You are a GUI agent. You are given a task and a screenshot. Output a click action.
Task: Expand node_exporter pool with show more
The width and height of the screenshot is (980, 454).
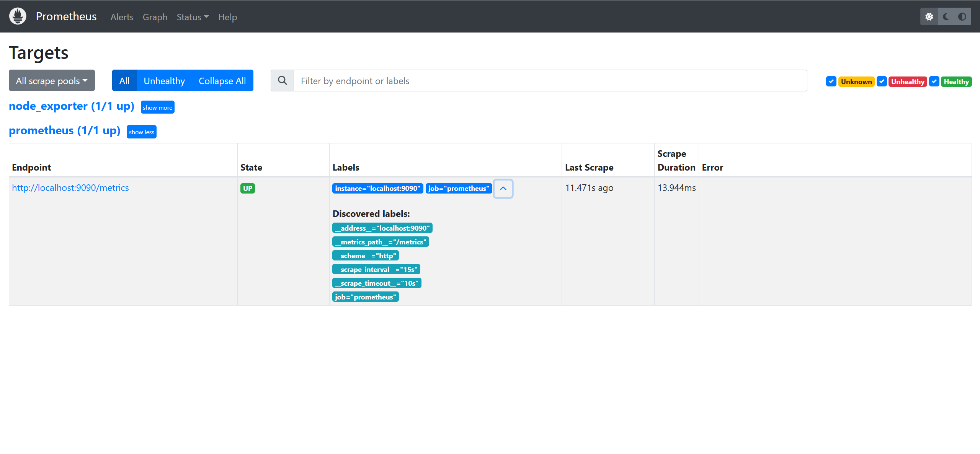(x=157, y=107)
